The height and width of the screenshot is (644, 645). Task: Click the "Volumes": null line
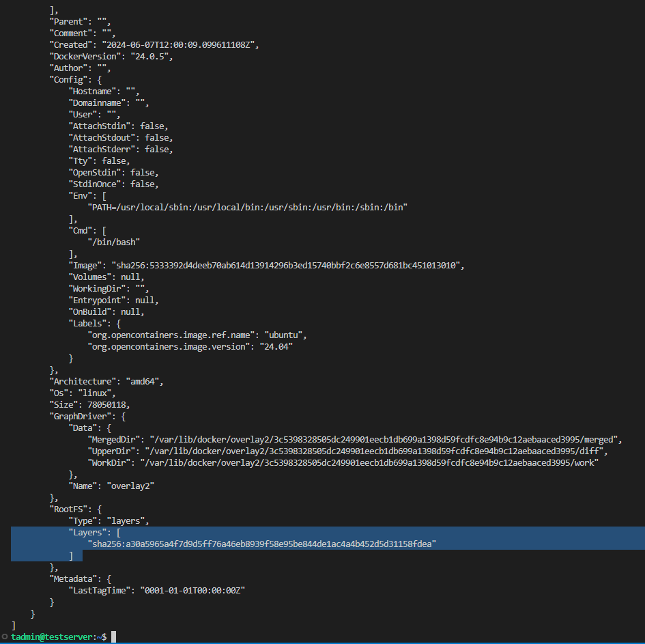point(106,277)
